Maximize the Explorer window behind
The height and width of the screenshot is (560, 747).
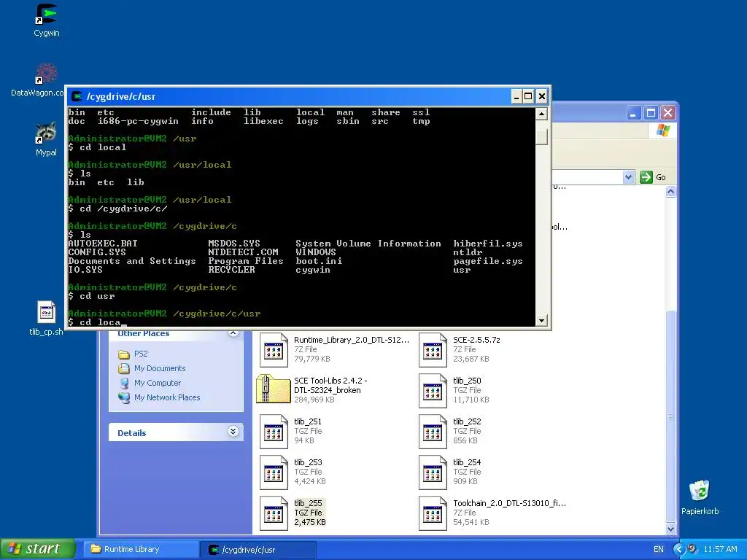651,113
